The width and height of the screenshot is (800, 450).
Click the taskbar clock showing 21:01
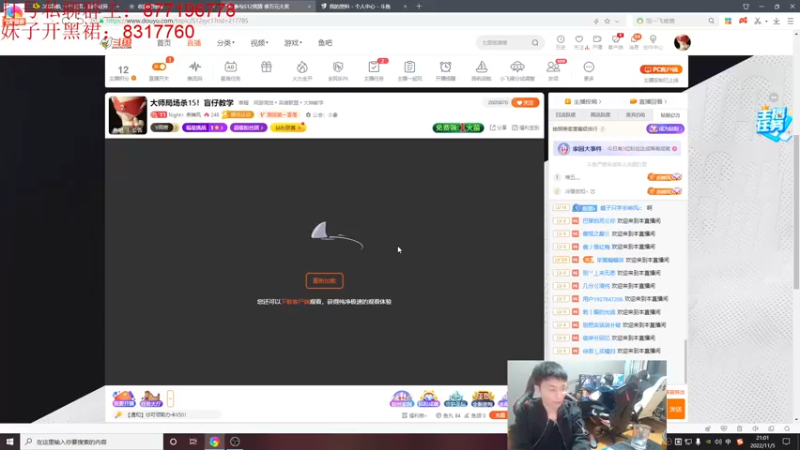coord(762,441)
